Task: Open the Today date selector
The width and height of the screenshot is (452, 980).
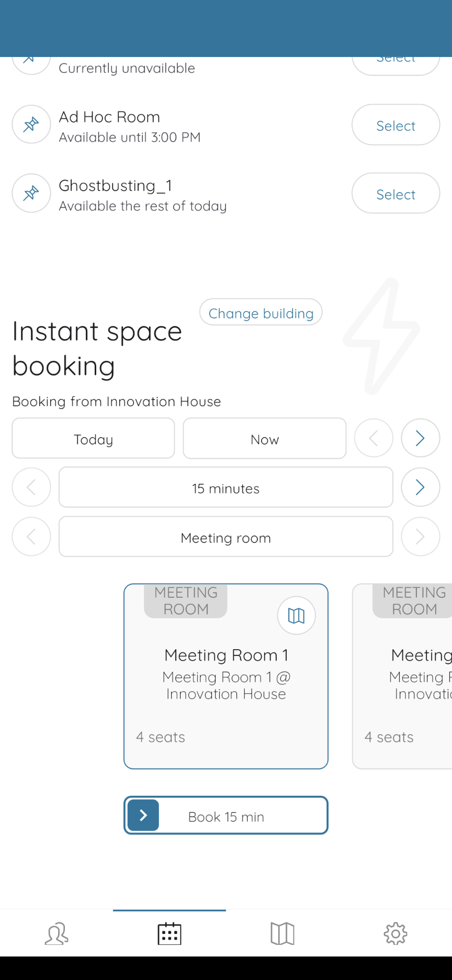Action: tap(93, 438)
